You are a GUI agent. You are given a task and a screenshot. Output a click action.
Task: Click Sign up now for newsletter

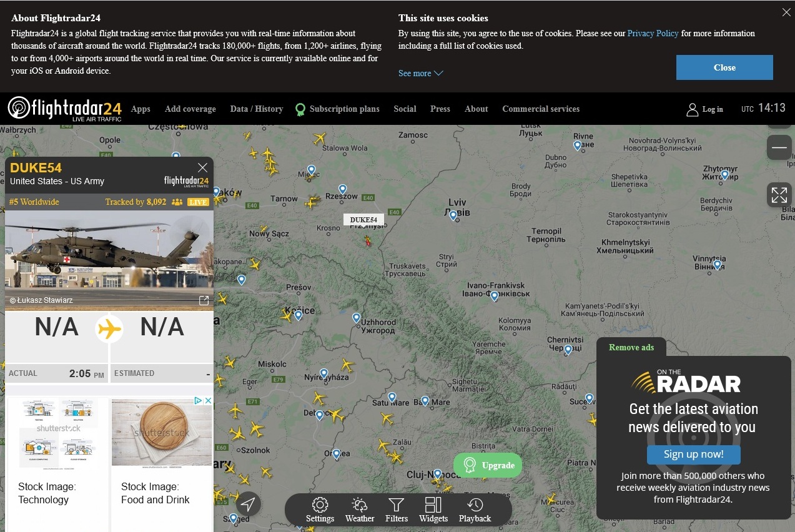coord(693,455)
